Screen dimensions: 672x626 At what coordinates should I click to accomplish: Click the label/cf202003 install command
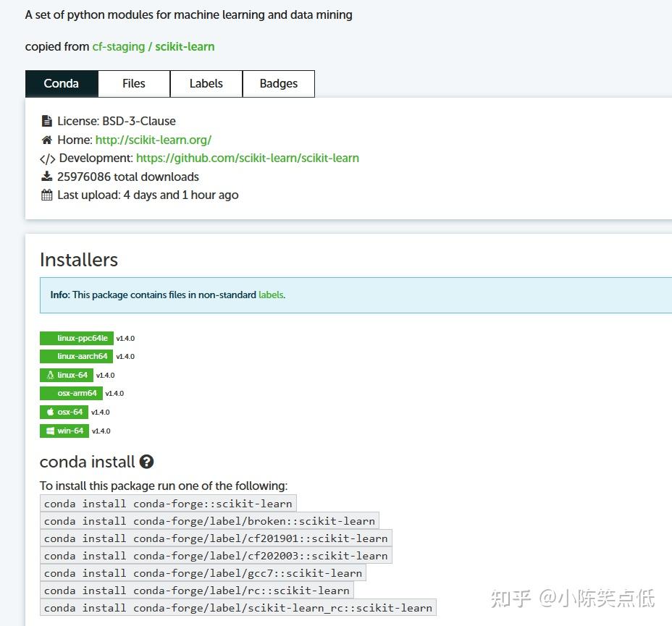point(216,556)
